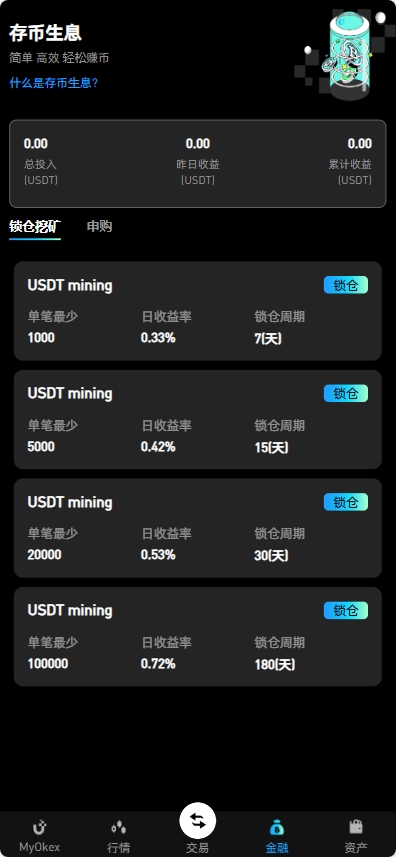Tap the round 交易 swap icon
Image resolution: width=396 pixels, height=857 pixels.
point(198,821)
